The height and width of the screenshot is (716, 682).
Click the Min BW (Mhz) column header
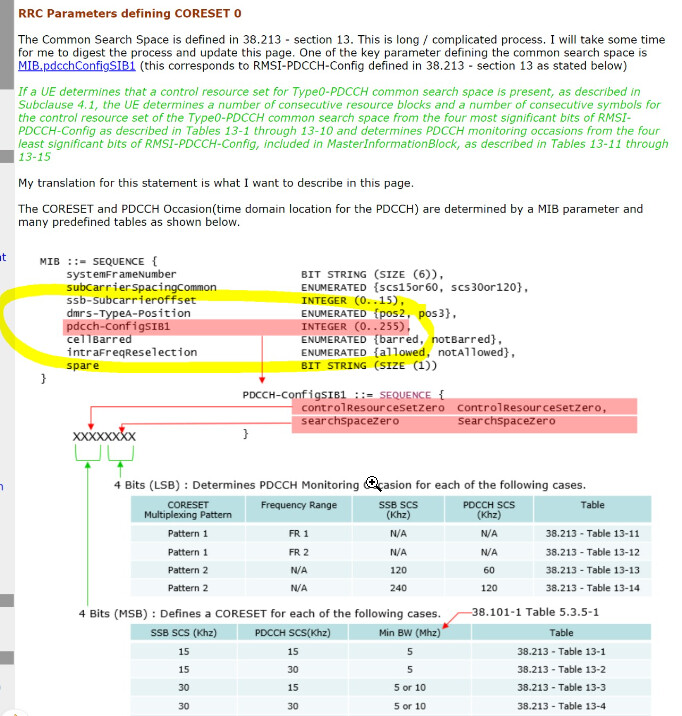[x=410, y=633]
